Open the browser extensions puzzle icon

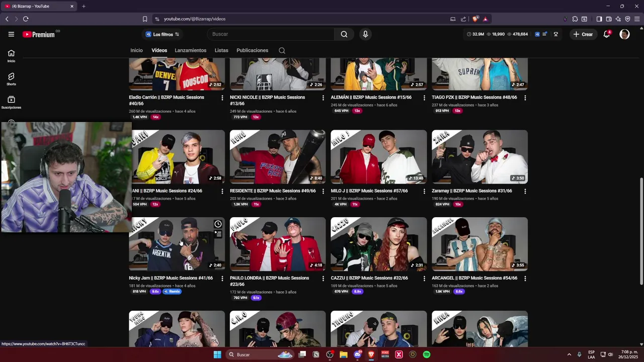coord(575,19)
